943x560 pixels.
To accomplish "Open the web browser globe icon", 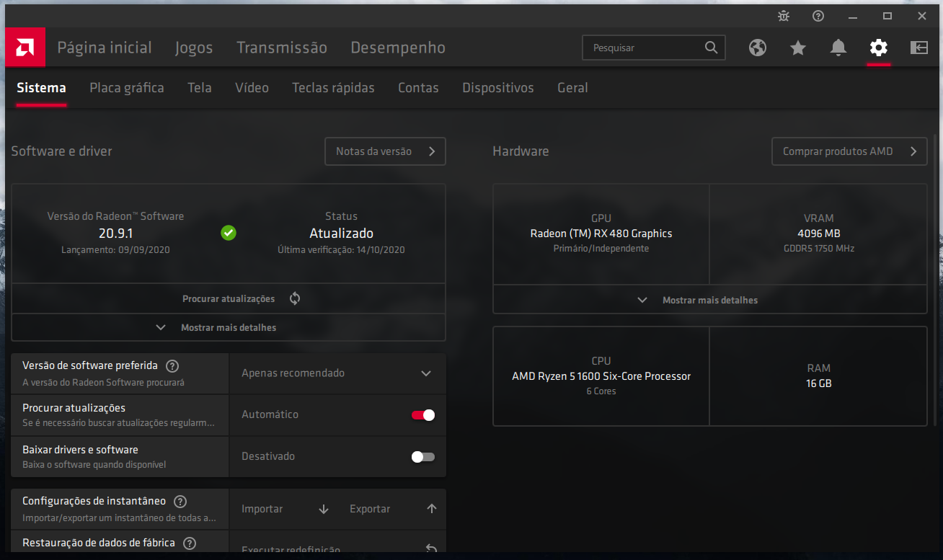I will (x=757, y=48).
